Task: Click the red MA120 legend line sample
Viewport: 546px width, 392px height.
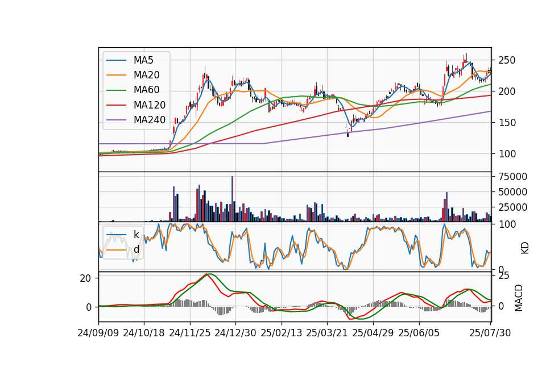Action: [x=117, y=105]
